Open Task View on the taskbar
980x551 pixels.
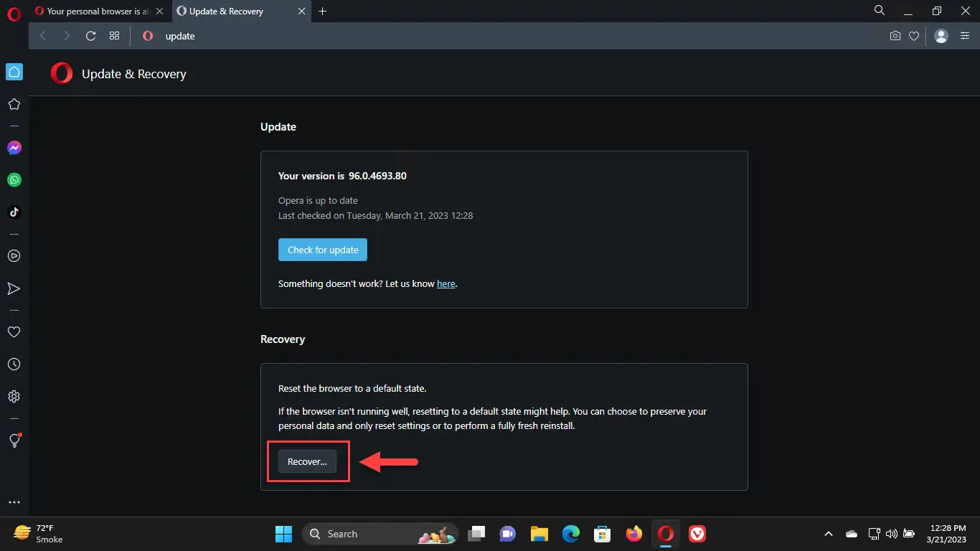click(x=476, y=534)
